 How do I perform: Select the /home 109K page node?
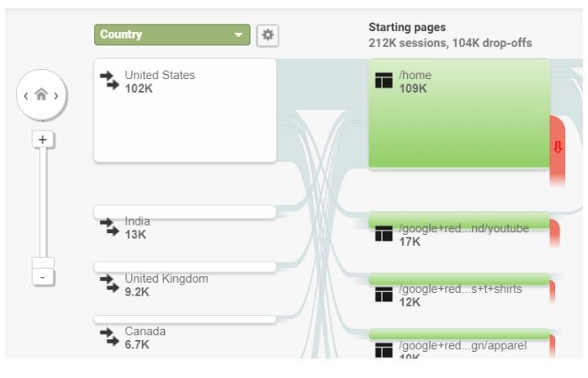[459, 113]
